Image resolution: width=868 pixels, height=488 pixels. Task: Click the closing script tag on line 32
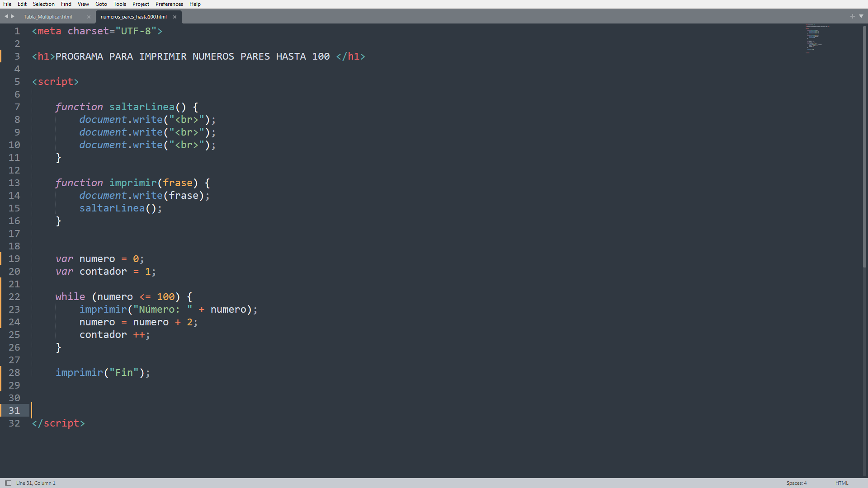[x=58, y=423]
